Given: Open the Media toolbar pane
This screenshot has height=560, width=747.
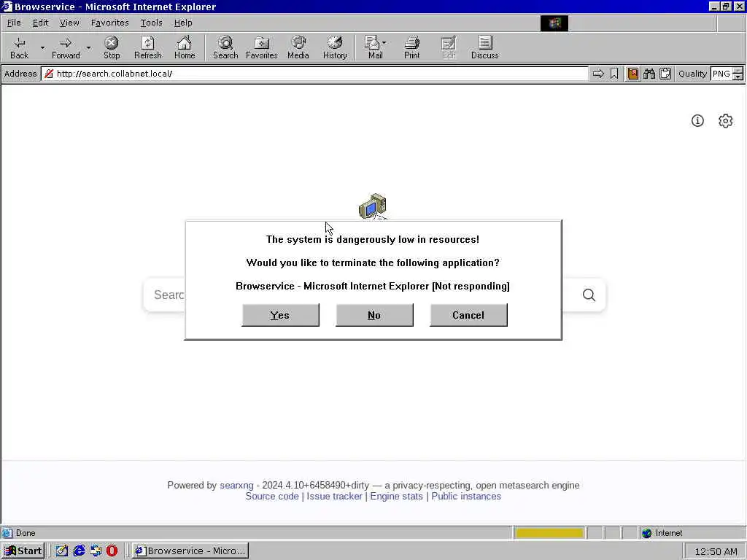Looking at the screenshot, I should click(x=298, y=47).
